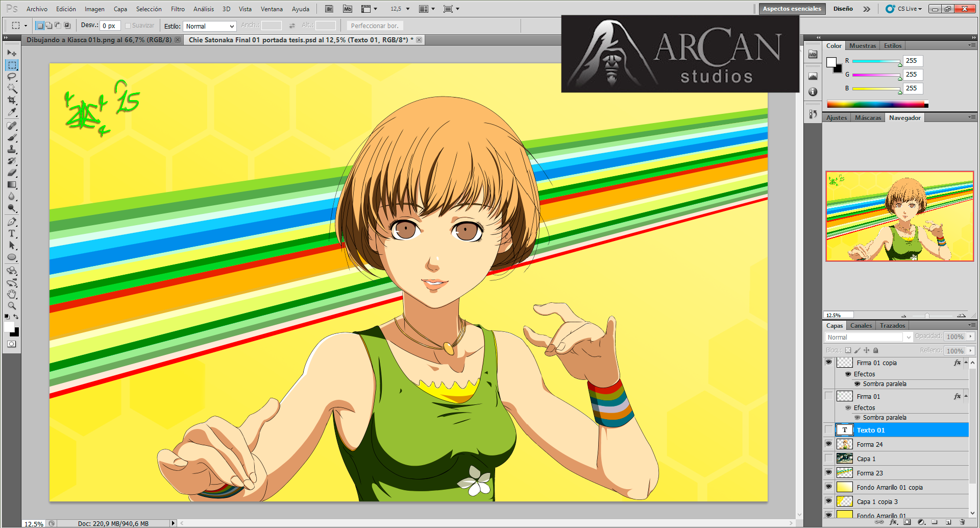Click the Perfeccionar bor. button

(x=375, y=26)
